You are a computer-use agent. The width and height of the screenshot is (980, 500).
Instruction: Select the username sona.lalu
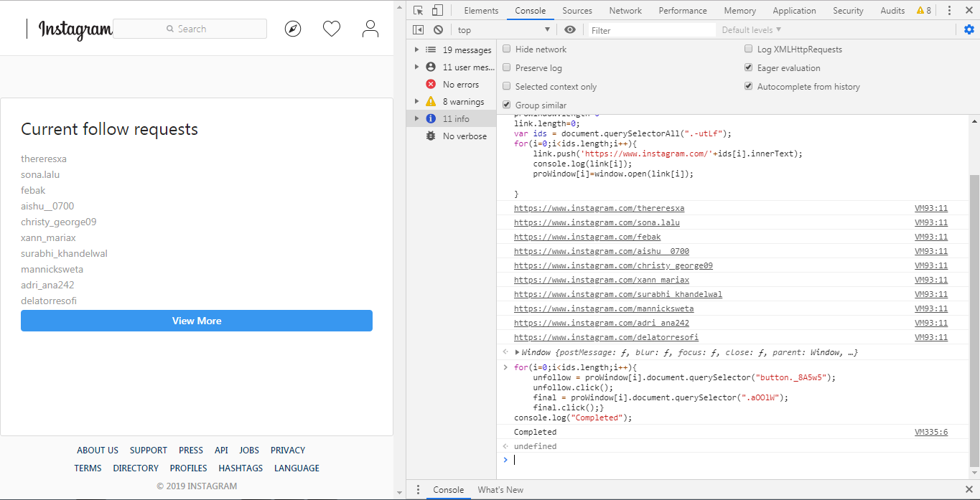(x=40, y=174)
